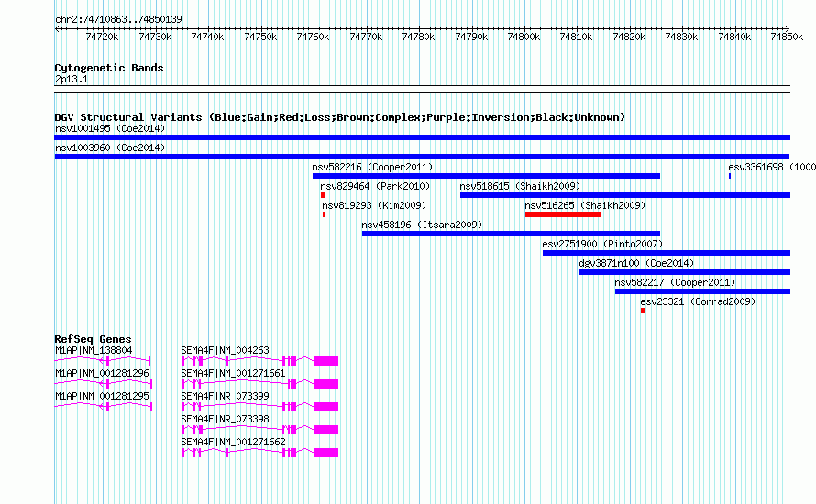Select the M1AP NM_001281296 transcript glyph
The height and width of the screenshot is (504, 816).
pyautogui.click(x=103, y=383)
